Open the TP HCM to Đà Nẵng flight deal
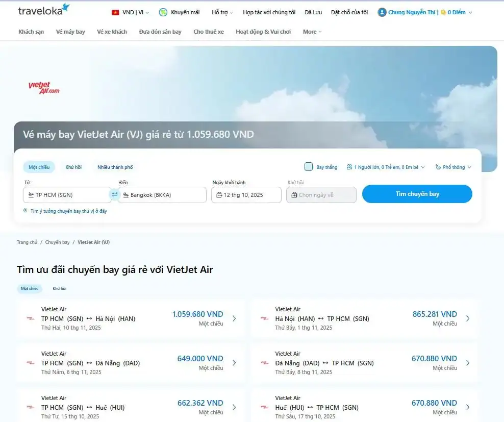This screenshot has width=504, height=422. click(131, 363)
